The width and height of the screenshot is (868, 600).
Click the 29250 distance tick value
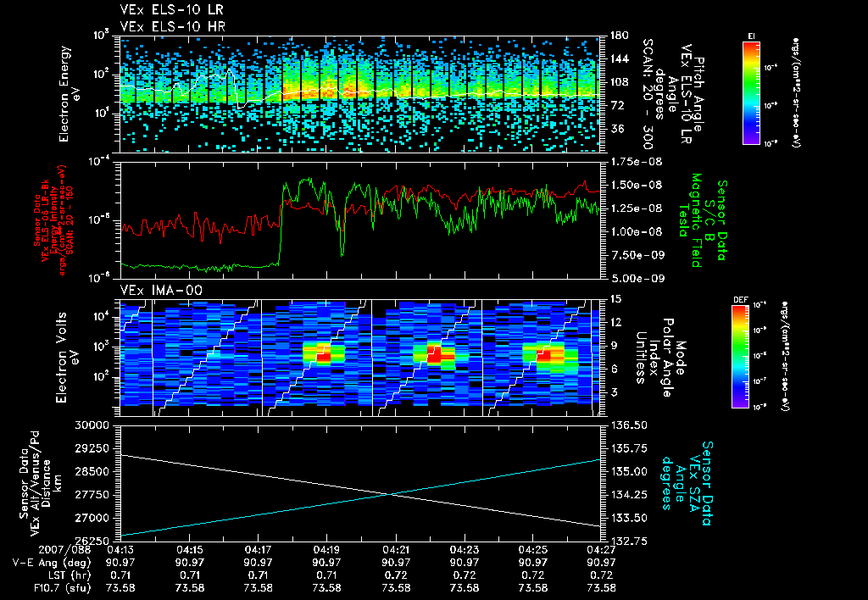tap(92, 448)
